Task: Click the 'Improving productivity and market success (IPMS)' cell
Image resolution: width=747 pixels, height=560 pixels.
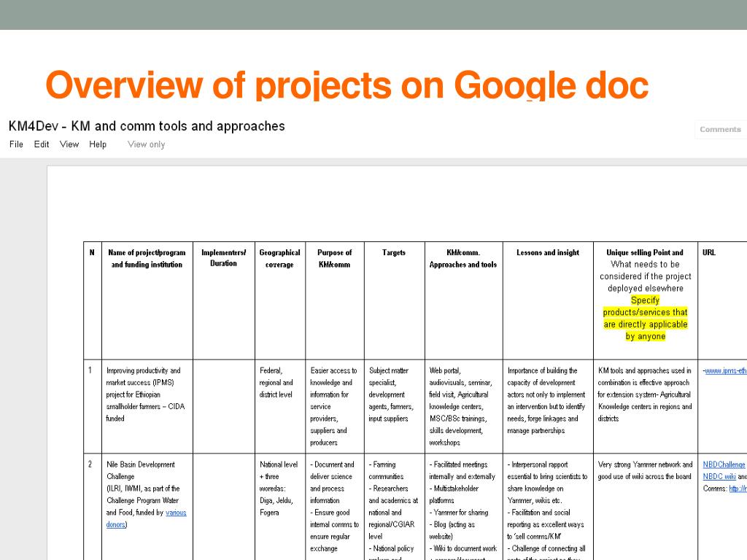Action: click(147, 406)
